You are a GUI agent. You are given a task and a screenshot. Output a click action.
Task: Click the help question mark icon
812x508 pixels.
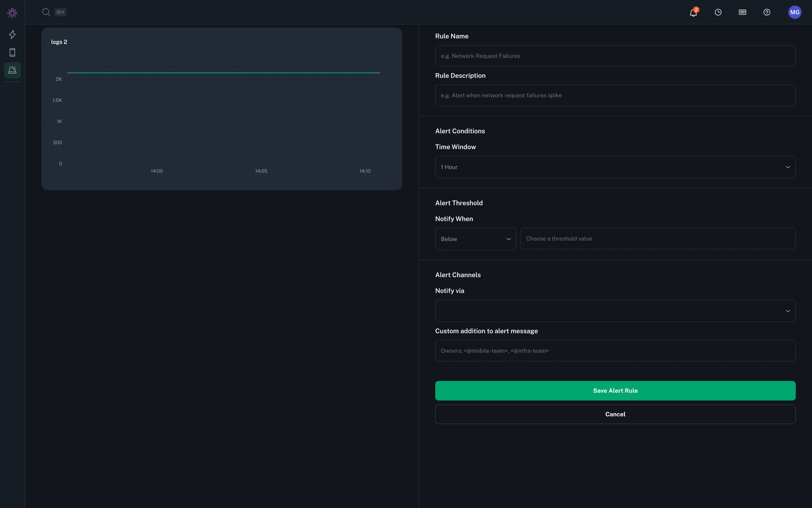tap(767, 12)
